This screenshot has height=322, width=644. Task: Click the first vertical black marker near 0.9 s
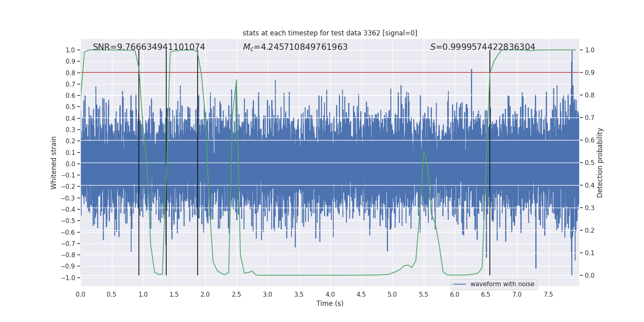139,163
